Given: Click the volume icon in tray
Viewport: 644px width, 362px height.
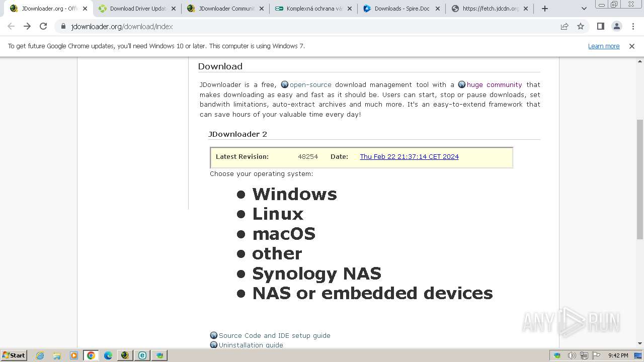Looking at the screenshot, I should [x=572, y=355].
